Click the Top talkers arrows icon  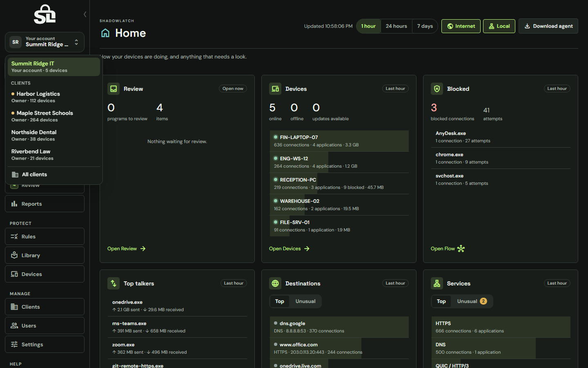pos(114,283)
